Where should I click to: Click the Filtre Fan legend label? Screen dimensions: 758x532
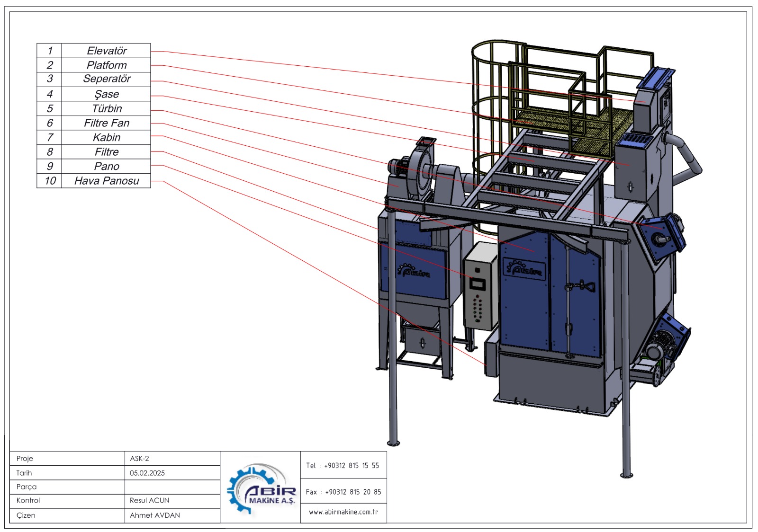107,123
